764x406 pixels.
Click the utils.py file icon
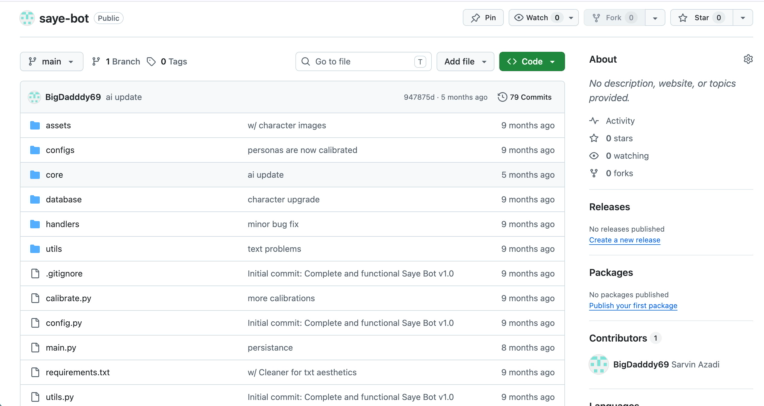pyautogui.click(x=35, y=397)
